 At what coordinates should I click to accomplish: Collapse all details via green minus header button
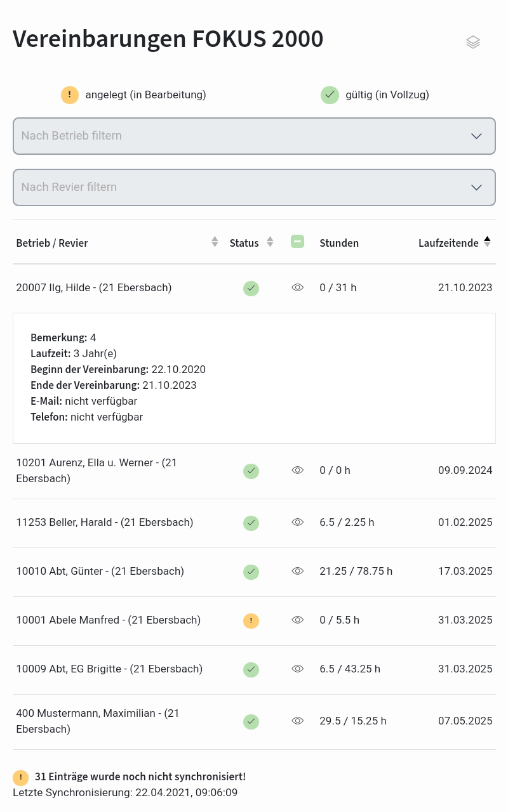pos(297,242)
